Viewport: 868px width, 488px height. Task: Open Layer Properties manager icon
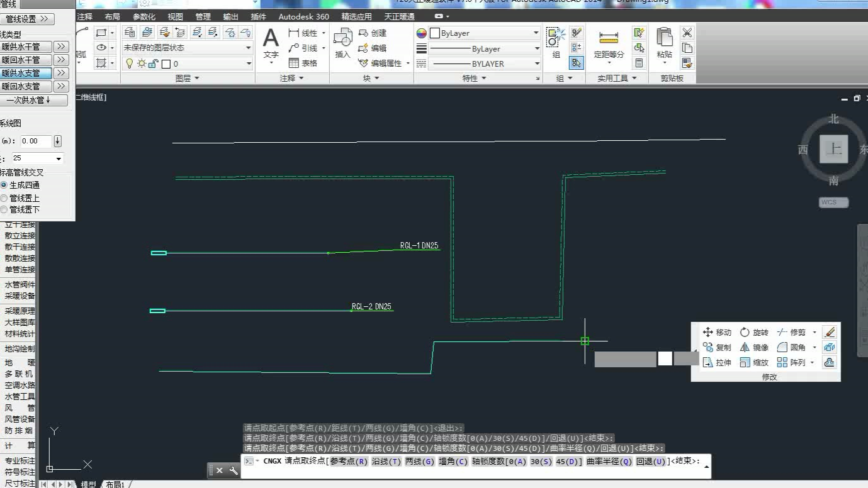pos(130,33)
